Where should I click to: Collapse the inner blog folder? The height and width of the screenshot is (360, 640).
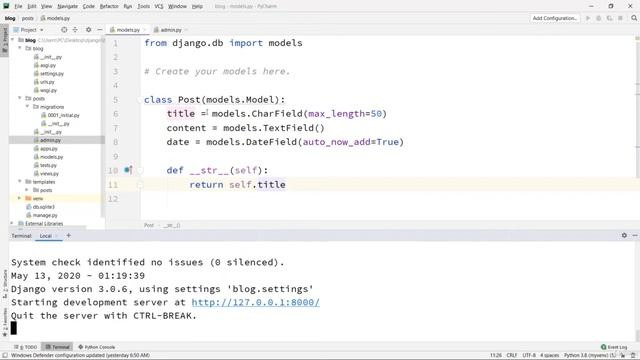20,48
